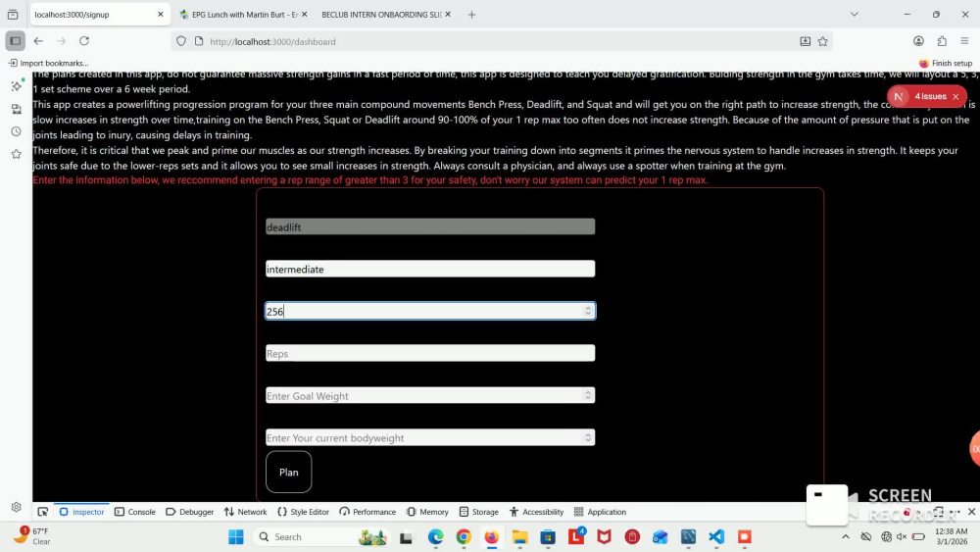This screenshot has height=552, width=980.
Task: Click Import bookmarks in the bookmarks bar
Action: tap(49, 63)
